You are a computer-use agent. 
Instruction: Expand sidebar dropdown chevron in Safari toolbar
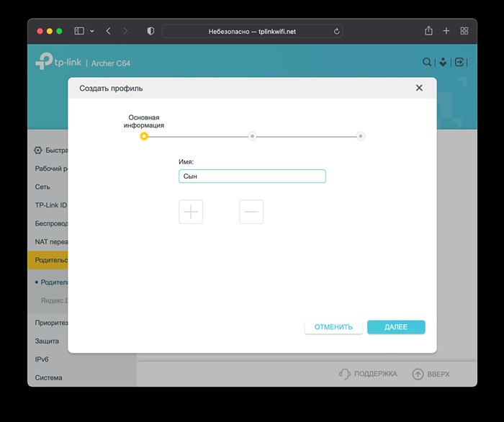[x=92, y=31]
